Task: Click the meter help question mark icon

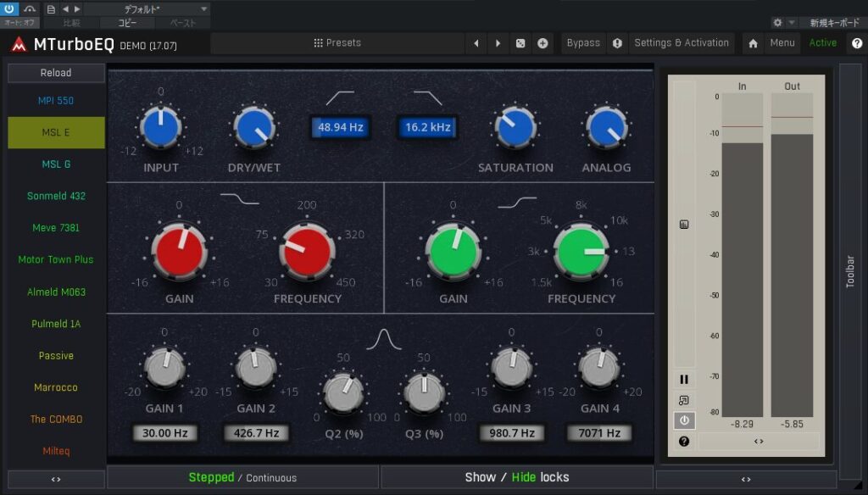Action: pyautogui.click(x=684, y=441)
